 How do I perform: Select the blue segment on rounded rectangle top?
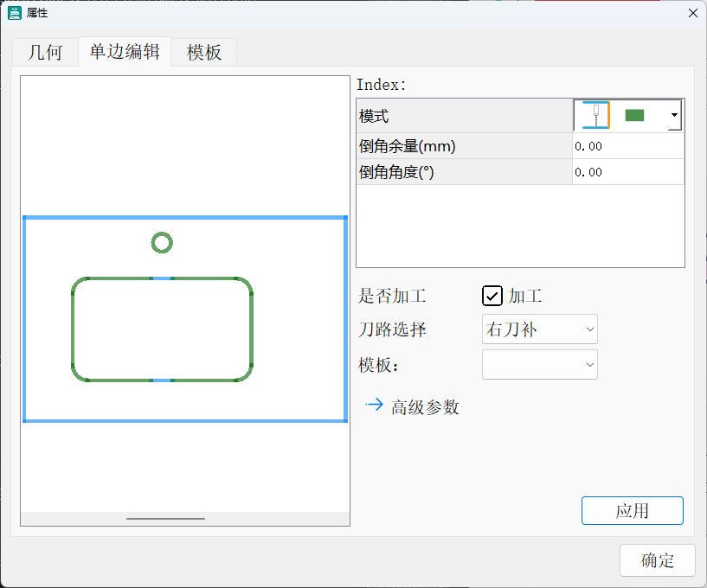coord(162,278)
